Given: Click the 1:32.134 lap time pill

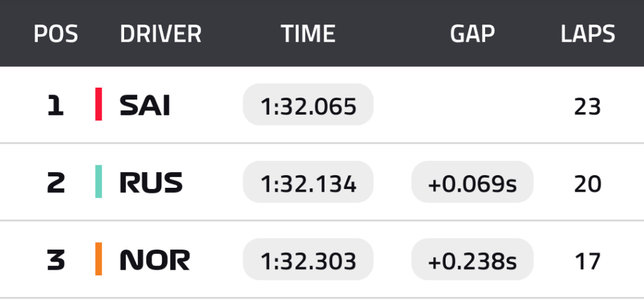Looking at the screenshot, I should point(308,183).
